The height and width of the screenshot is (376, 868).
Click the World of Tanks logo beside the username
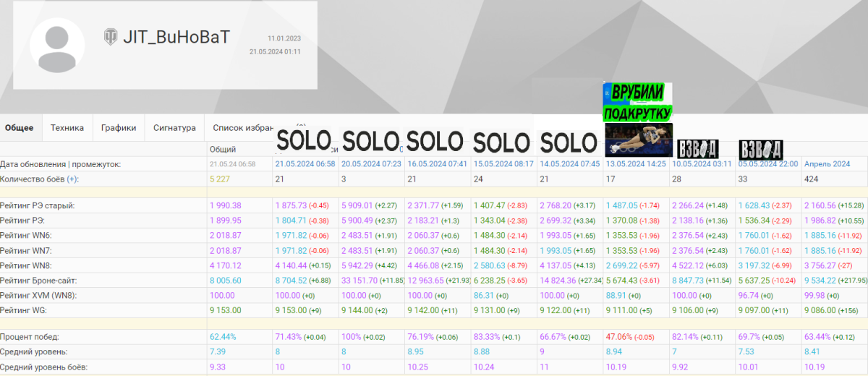point(111,36)
